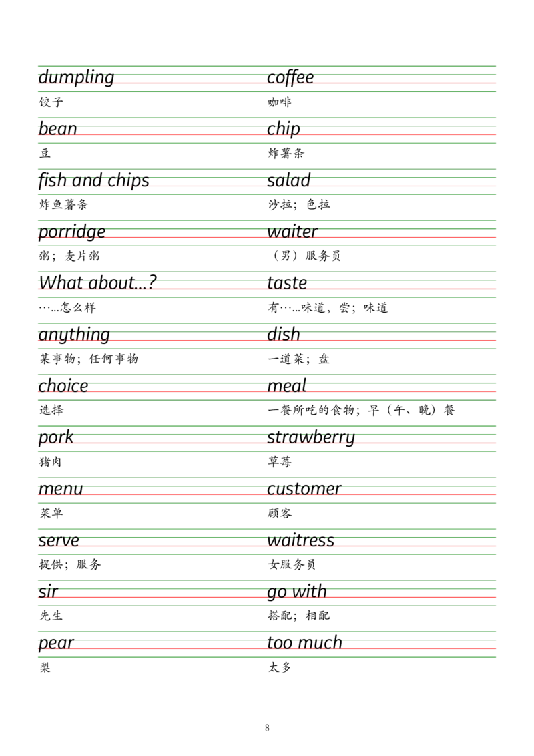
Task: Select the word 'salad'
Action: 288,181
